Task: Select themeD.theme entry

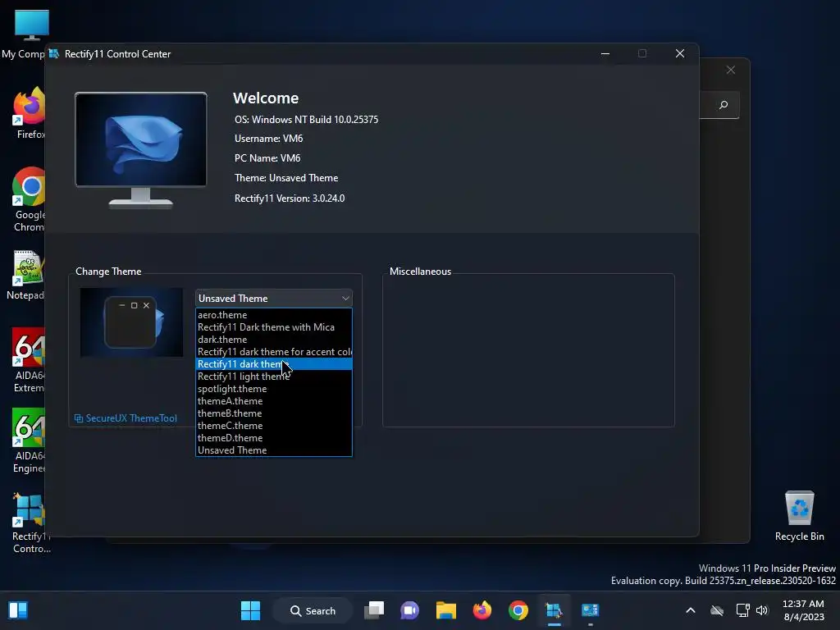Action: [274, 438]
